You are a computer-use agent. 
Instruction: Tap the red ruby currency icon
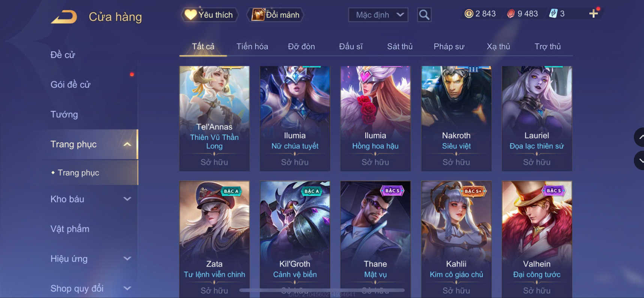pyautogui.click(x=511, y=14)
